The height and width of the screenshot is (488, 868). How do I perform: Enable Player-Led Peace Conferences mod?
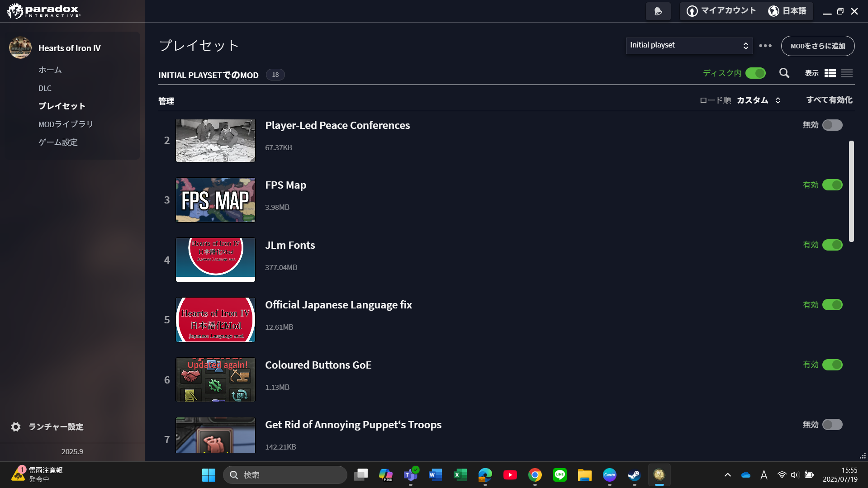(x=832, y=125)
